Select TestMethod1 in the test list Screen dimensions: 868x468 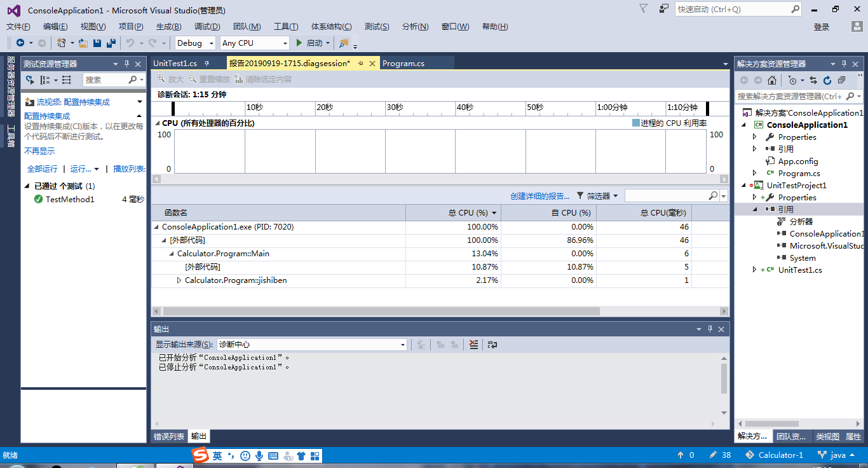70,199
